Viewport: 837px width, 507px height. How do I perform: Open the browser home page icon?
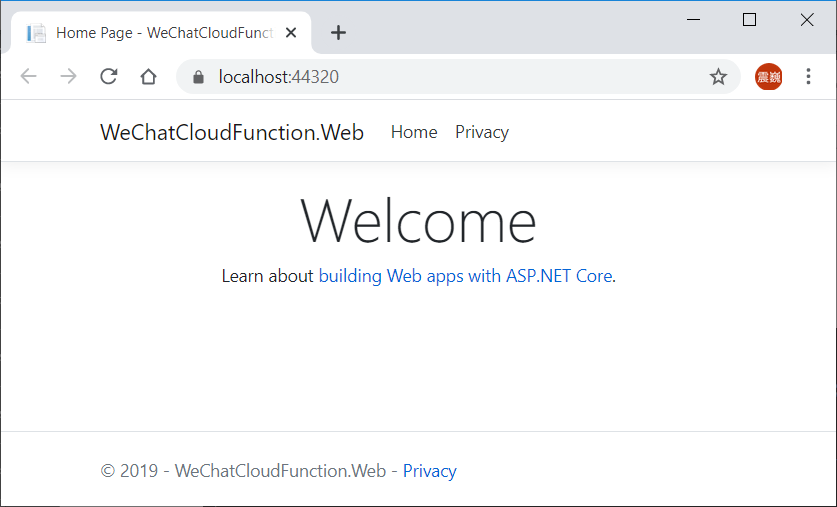[148, 76]
